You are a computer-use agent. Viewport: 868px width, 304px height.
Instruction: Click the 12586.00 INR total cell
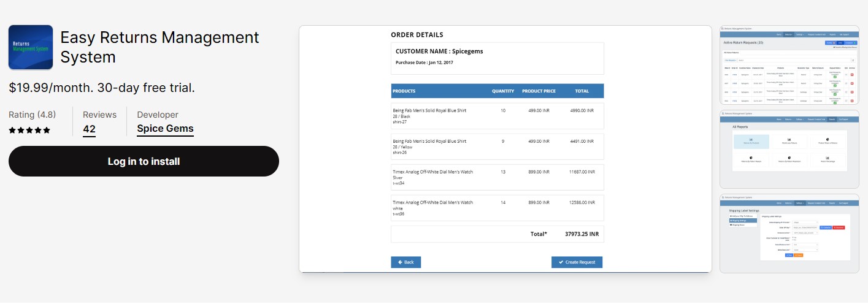[582, 203]
